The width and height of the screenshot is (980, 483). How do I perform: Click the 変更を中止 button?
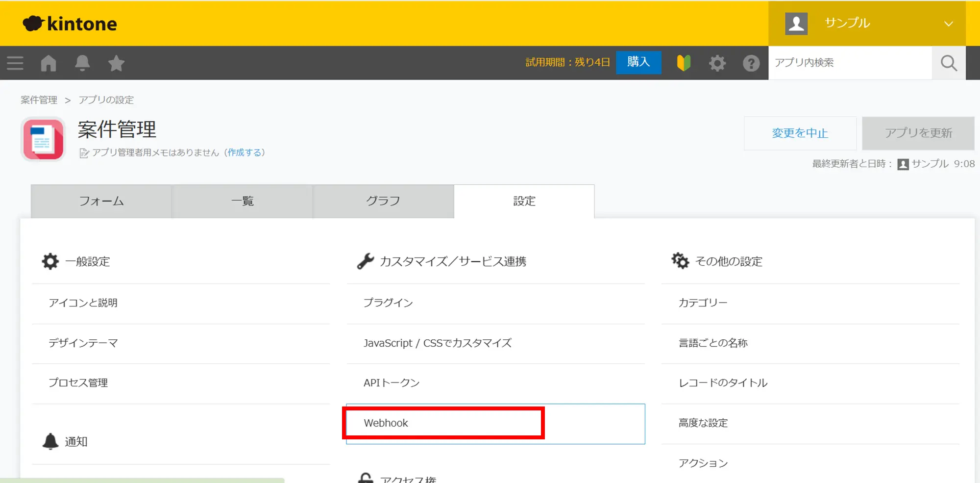pyautogui.click(x=800, y=133)
